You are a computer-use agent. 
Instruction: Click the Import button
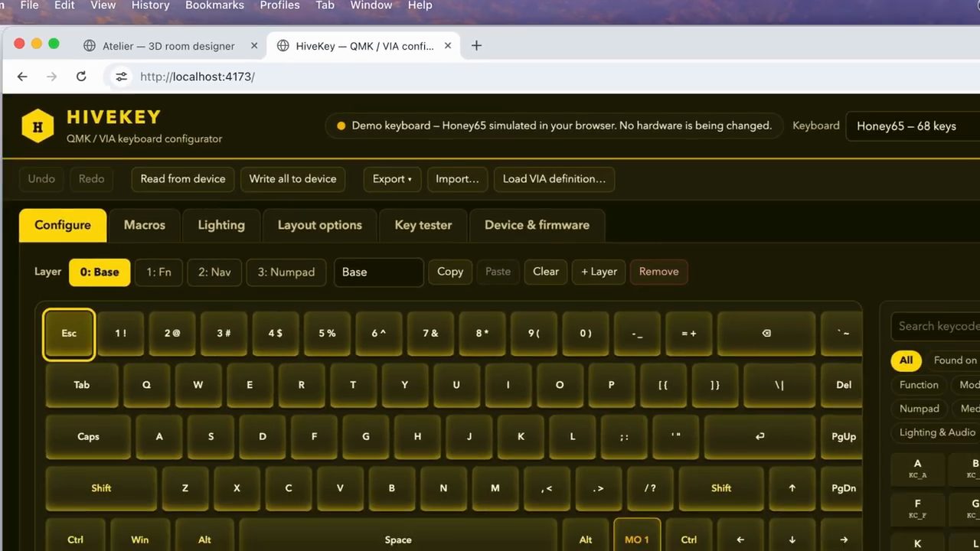point(457,179)
